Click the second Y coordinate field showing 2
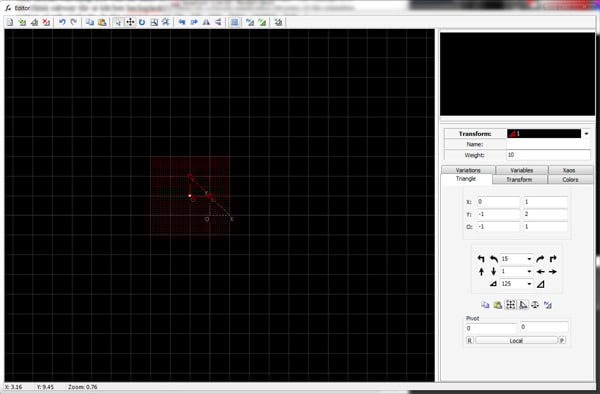The width and height of the screenshot is (600, 394). [545, 214]
